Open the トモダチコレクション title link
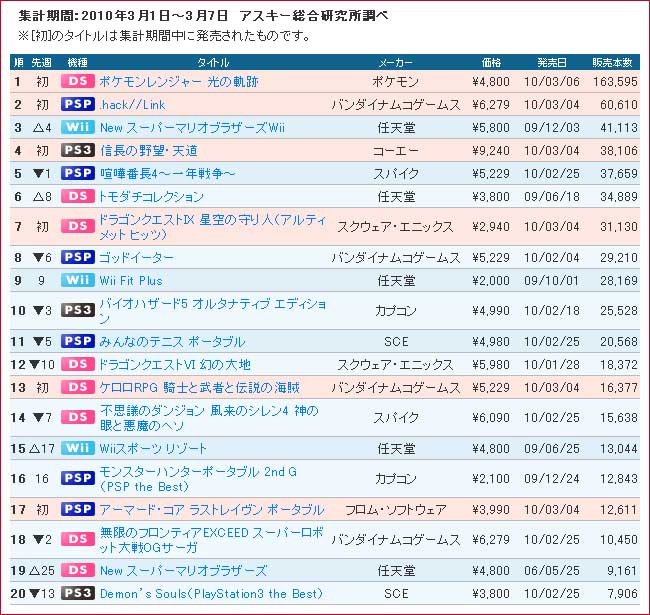This screenshot has height=615, width=650. tap(151, 196)
